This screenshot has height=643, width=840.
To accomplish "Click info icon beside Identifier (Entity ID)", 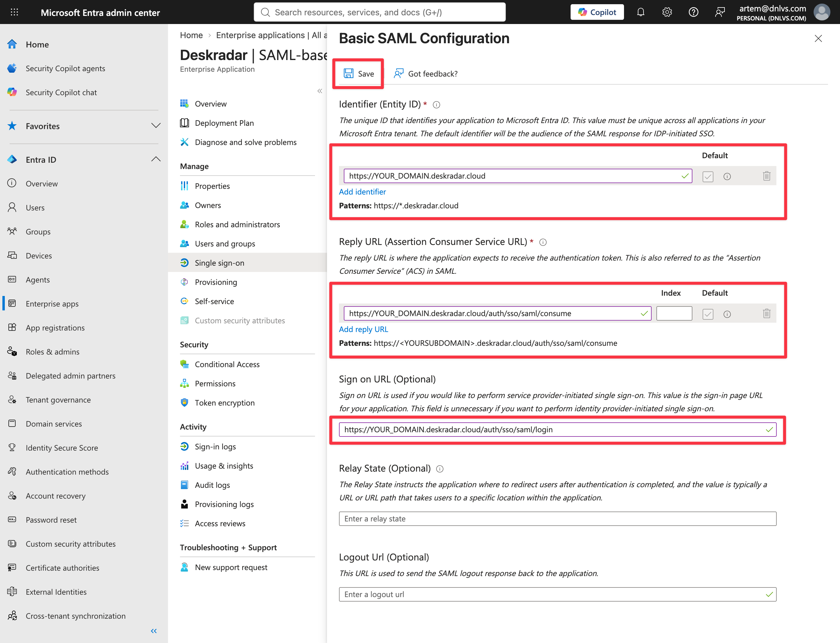I will (x=436, y=105).
